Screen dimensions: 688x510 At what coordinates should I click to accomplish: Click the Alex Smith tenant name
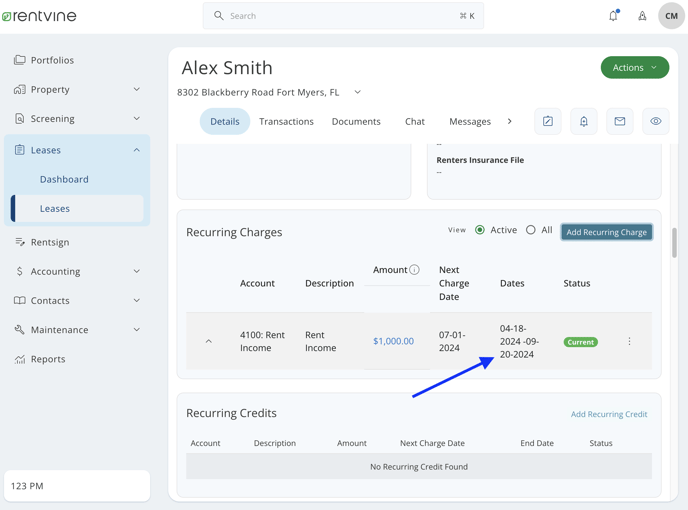(227, 68)
